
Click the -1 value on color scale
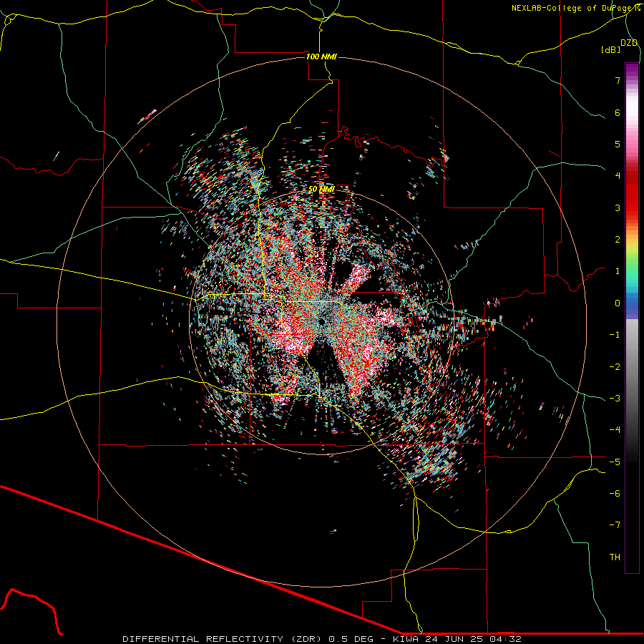615,335
